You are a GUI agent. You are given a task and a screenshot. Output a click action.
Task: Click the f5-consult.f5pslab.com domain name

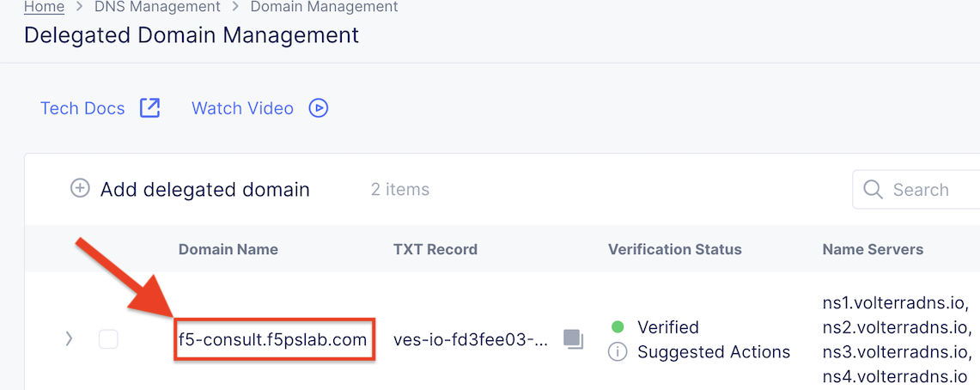pyautogui.click(x=273, y=339)
